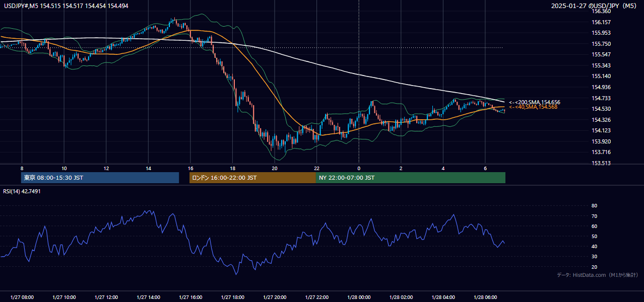Click the 1/27 16:00 date axis label

(190, 297)
